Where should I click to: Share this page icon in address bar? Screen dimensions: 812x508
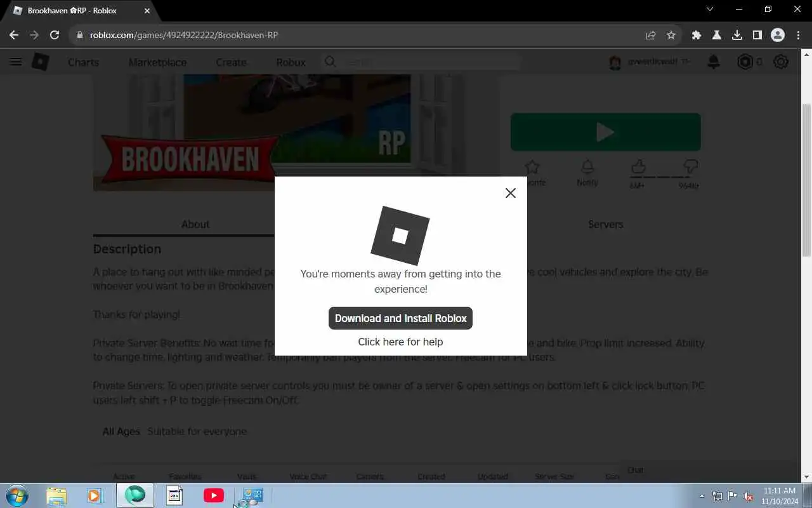pos(651,35)
